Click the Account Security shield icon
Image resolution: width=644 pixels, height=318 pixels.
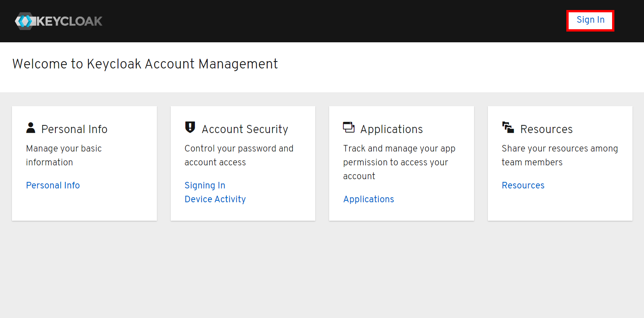[x=190, y=127]
